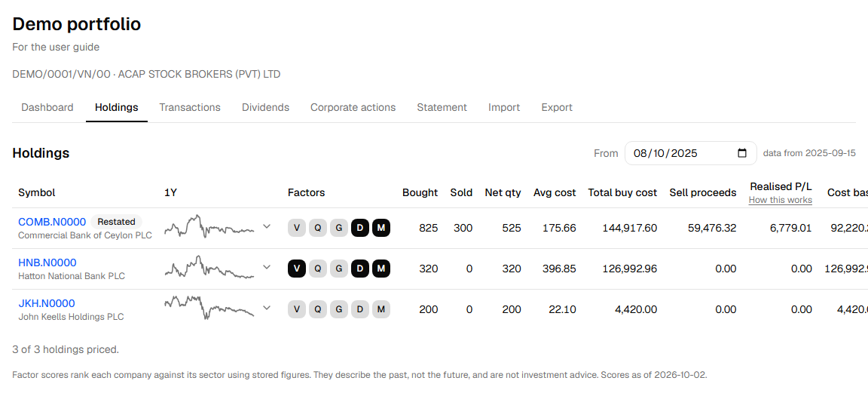Viewport: 868px width, 393px height.
Task: Click the Sold column header
Action: point(461,193)
